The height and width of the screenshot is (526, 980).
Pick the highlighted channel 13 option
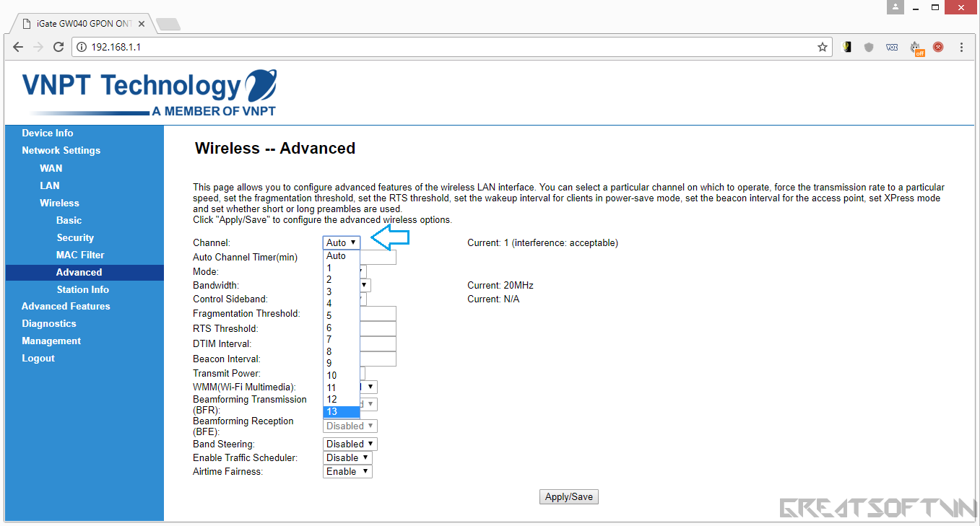point(341,412)
